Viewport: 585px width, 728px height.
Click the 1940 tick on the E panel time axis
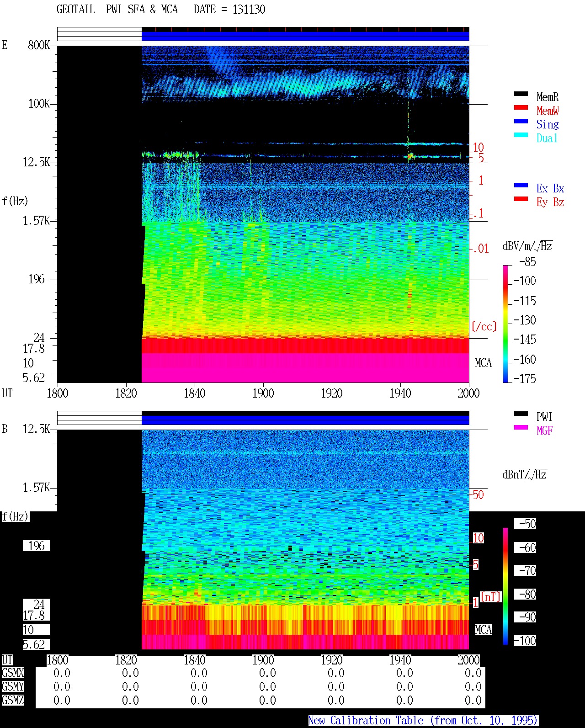point(400,393)
